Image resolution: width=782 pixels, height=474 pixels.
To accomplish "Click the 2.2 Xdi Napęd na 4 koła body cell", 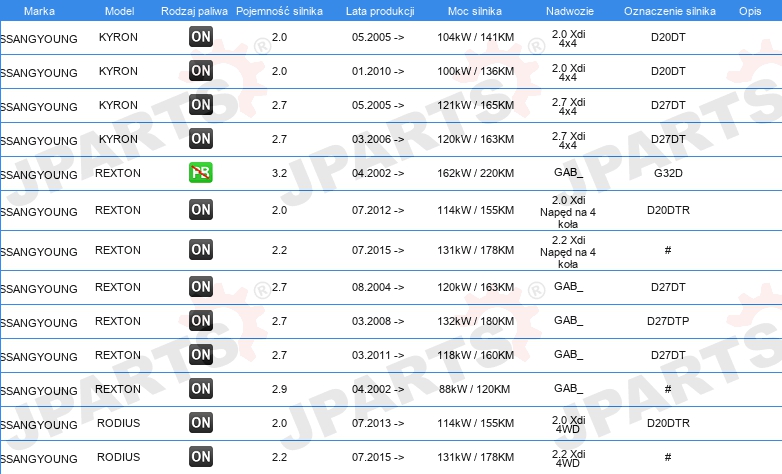I will coord(568,252).
